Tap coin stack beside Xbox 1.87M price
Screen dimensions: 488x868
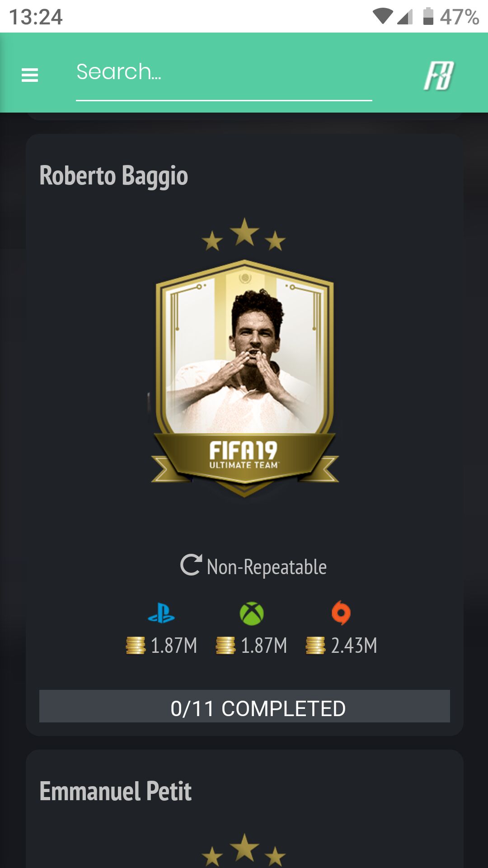(225, 645)
